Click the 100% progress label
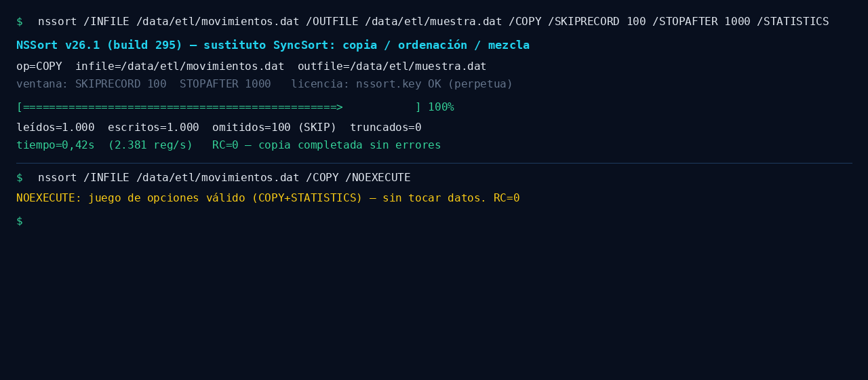The height and width of the screenshot is (380, 868). 441,107
